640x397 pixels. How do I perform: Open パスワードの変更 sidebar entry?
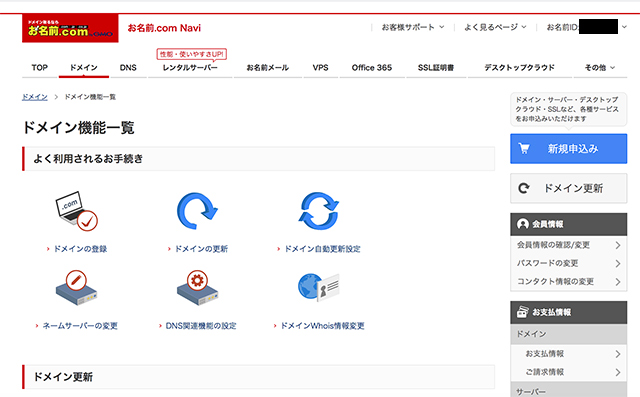[x=569, y=263]
